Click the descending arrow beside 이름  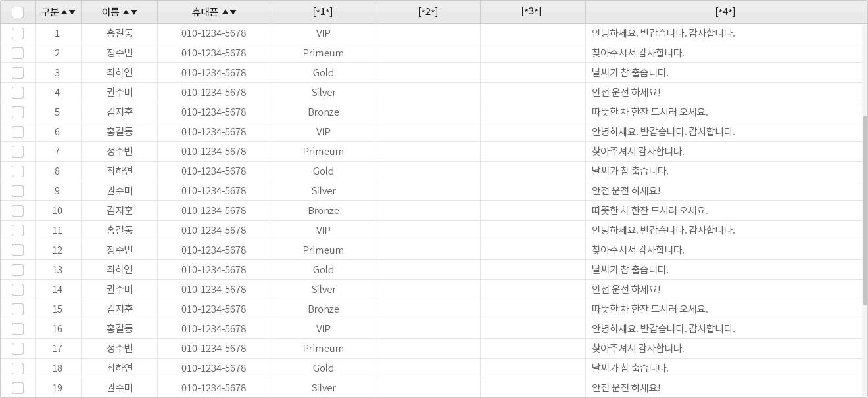tap(133, 12)
